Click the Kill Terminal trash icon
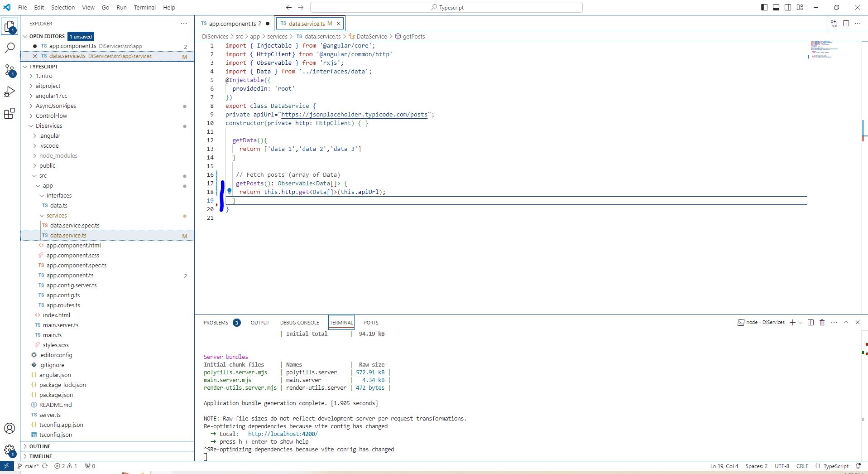The image size is (868, 474). (822, 323)
